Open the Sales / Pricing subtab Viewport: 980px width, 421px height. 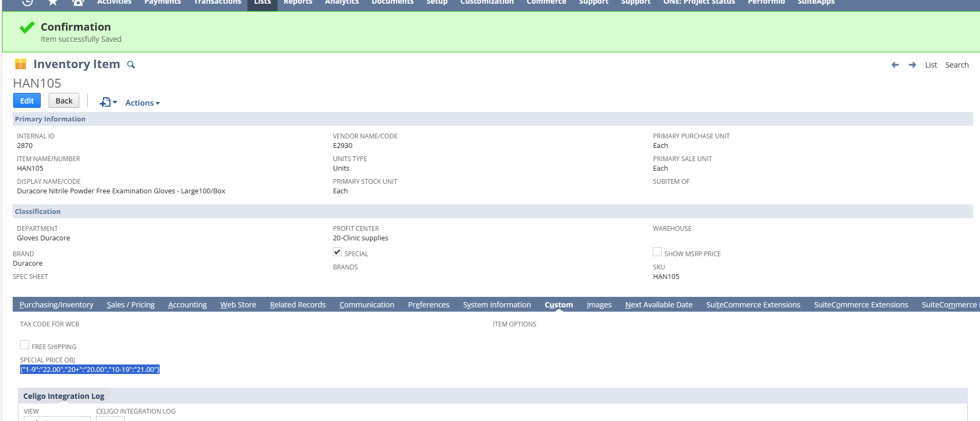click(131, 305)
